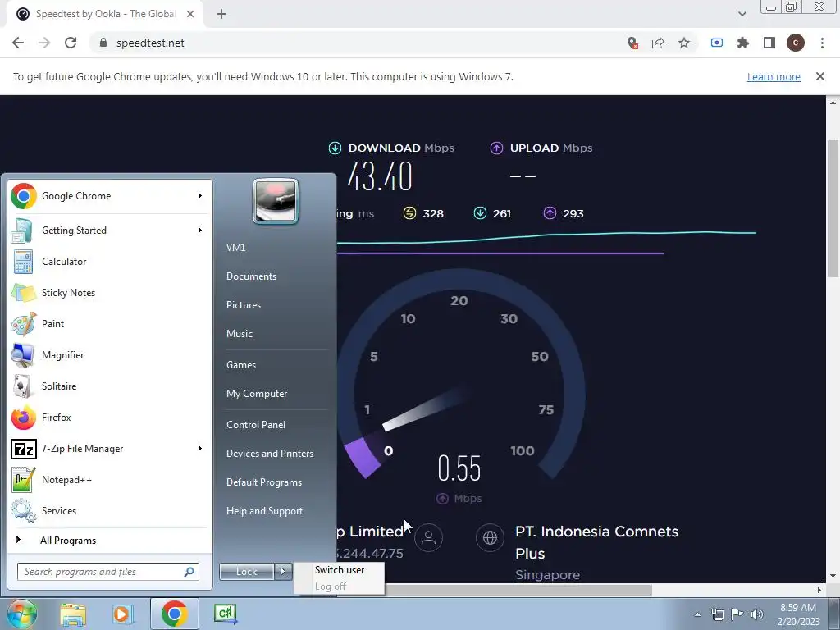Open Devices and Printers
This screenshot has height=630, width=840.
pyautogui.click(x=270, y=454)
